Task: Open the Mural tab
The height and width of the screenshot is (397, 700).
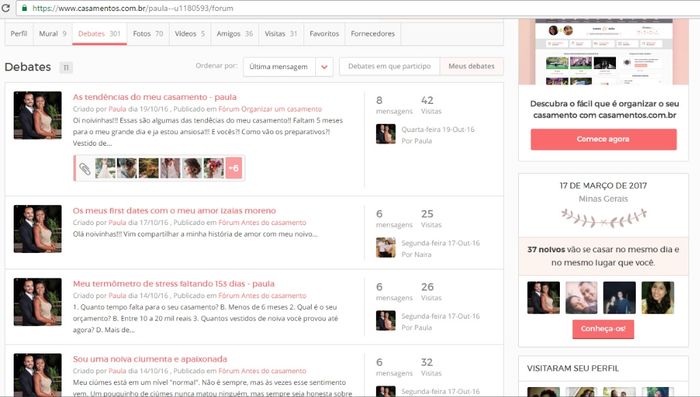Action: (x=53, y=33)
